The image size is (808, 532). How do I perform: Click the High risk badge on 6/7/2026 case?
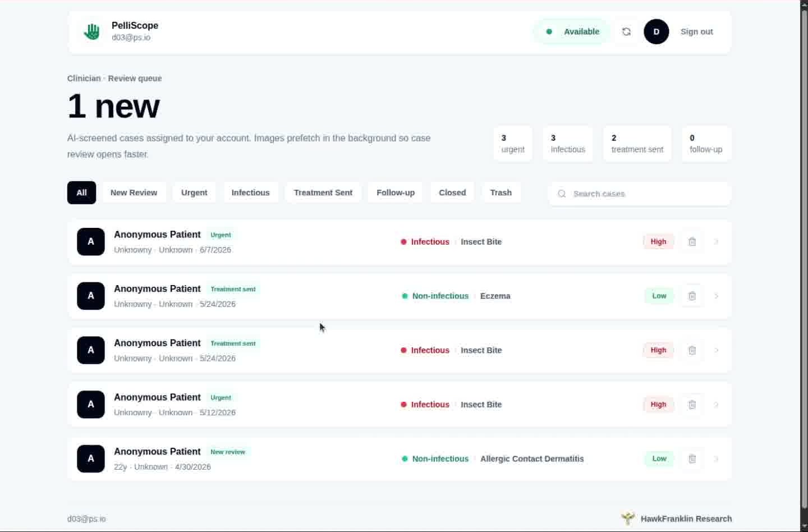pos(658,242)
